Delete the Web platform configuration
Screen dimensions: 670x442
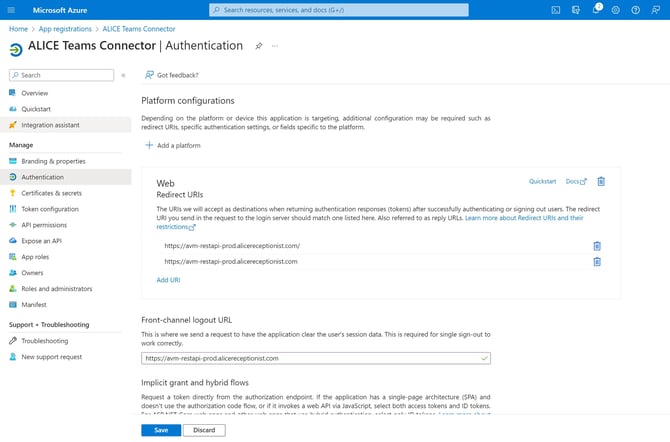pos(601,181)
